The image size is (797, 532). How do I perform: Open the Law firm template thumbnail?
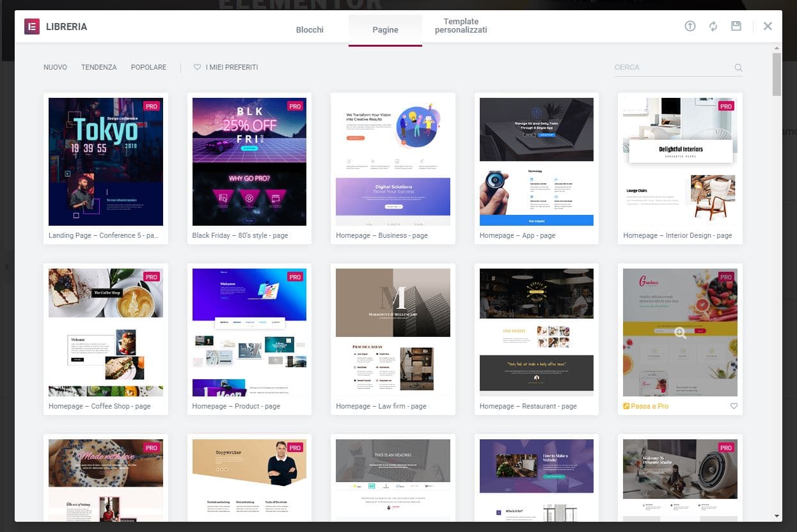coord(393,332)
